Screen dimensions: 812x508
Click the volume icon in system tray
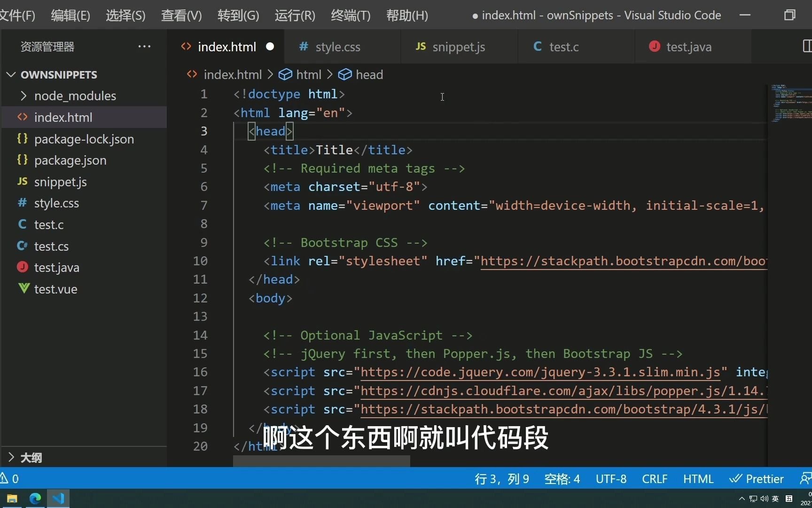(x=764, y=499)
